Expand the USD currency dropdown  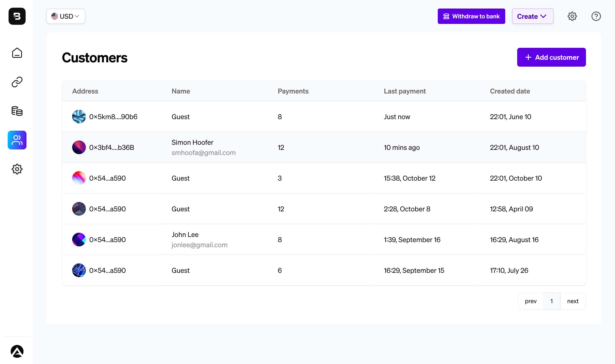pyautogui.click(x=66, y=16)
